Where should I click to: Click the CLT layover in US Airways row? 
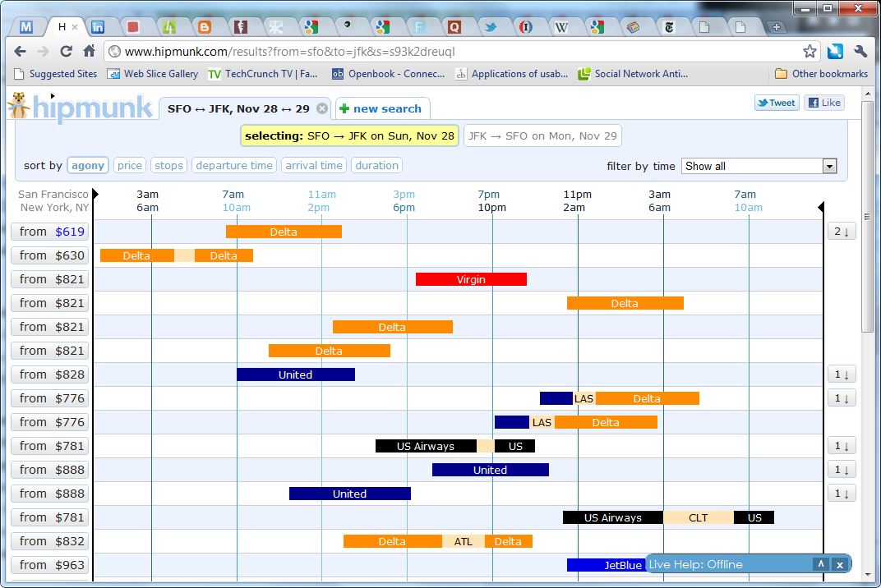tap(699, 518)
